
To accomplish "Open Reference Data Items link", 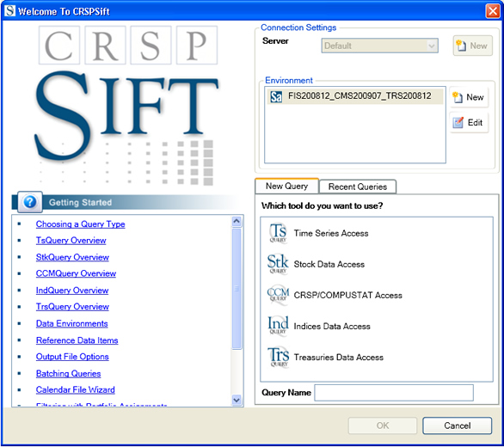I will pos(77,340).
